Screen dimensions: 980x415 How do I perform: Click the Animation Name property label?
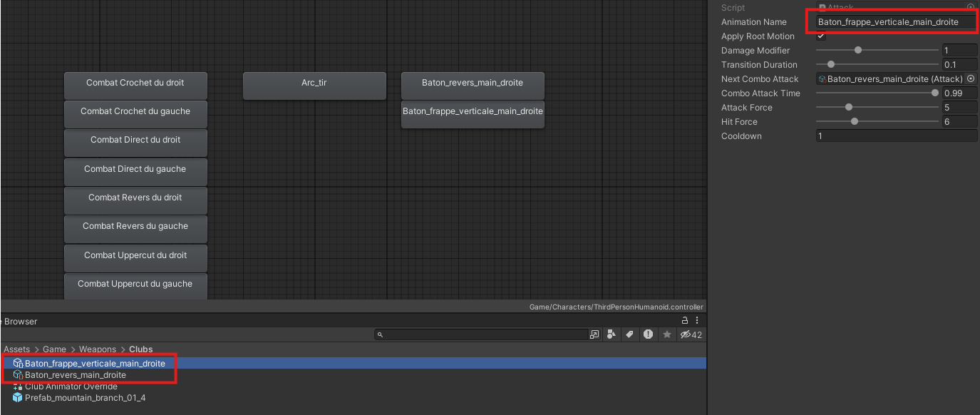[754, 22]
